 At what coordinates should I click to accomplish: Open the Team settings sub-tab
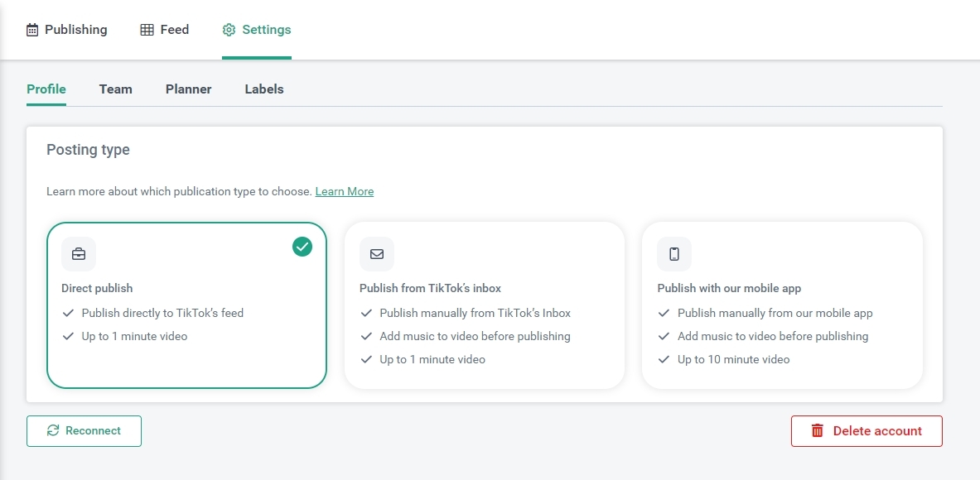(x=116, y=89)
